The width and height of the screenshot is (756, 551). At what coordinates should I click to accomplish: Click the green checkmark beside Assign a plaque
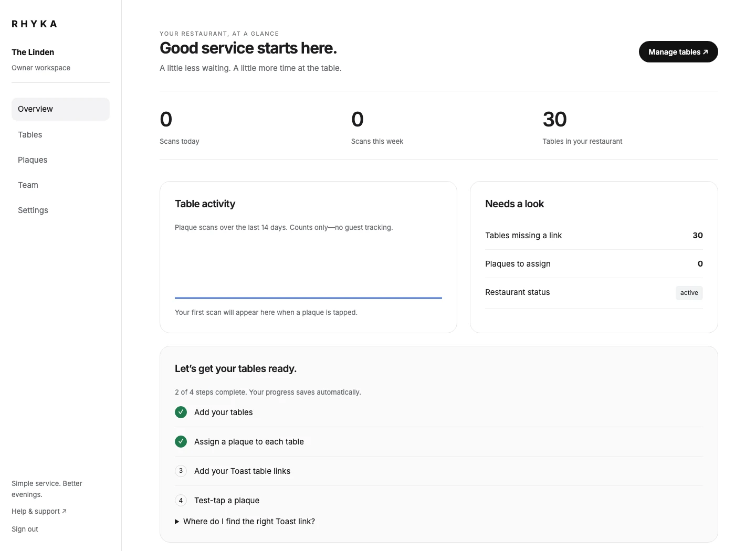pos(181,442)
